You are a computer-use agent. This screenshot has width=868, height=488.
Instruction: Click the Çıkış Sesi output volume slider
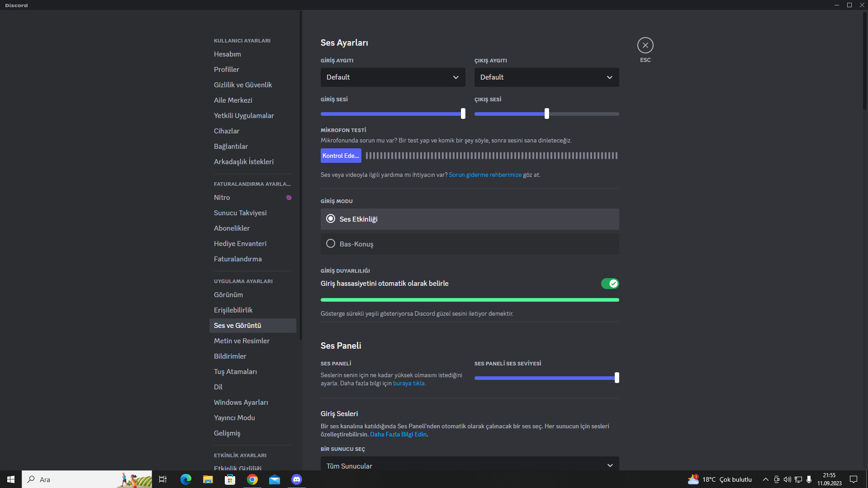(546, 114)
